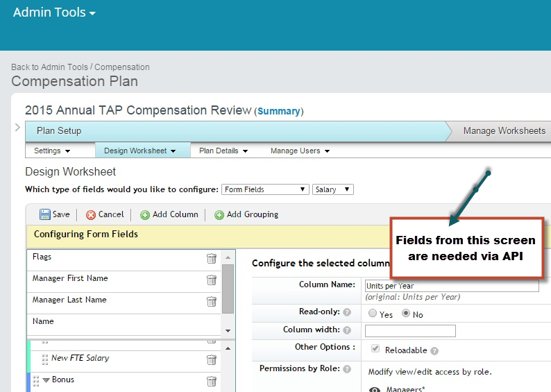Viewport: 551px width, 392px height.
Task: Open the Manage Users menu
Action: pyautogui.click(x=300, y=151)
